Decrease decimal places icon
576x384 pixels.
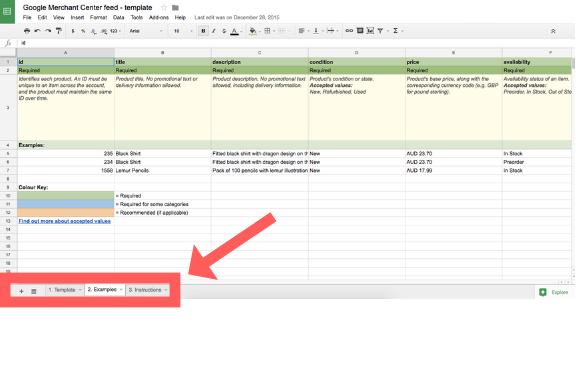(x=94, y=31)
